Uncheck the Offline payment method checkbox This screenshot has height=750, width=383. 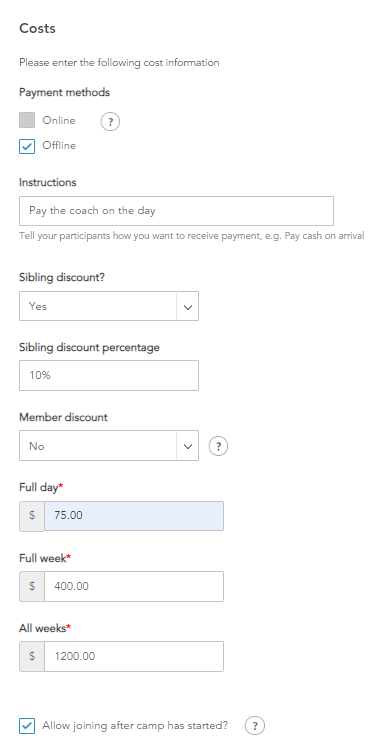point(27,146)
